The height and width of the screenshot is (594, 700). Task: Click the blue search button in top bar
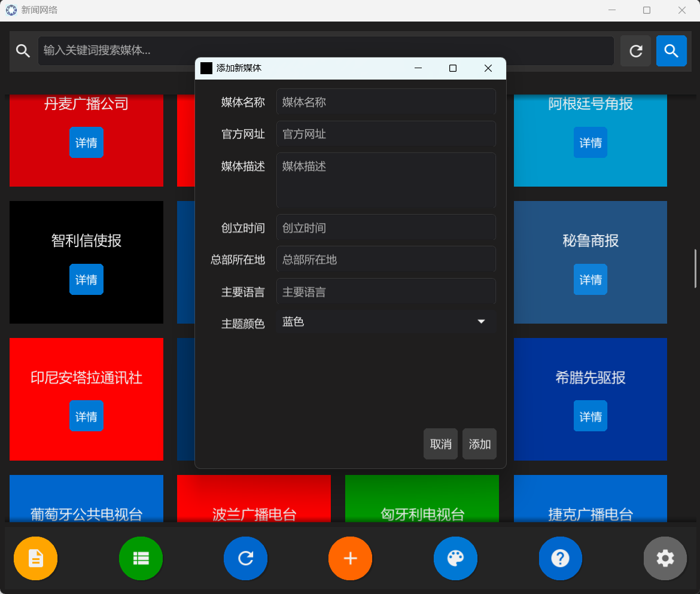tap(671, 51)
